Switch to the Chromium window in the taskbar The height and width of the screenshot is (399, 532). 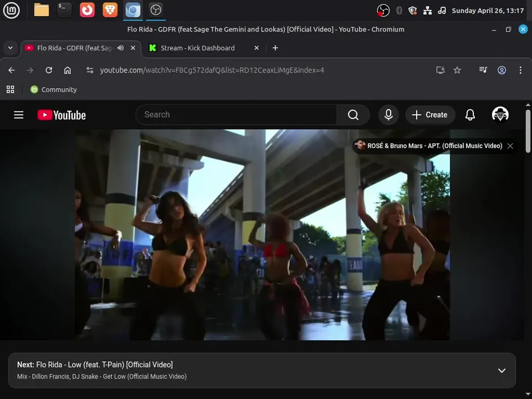tap(133, 10)
